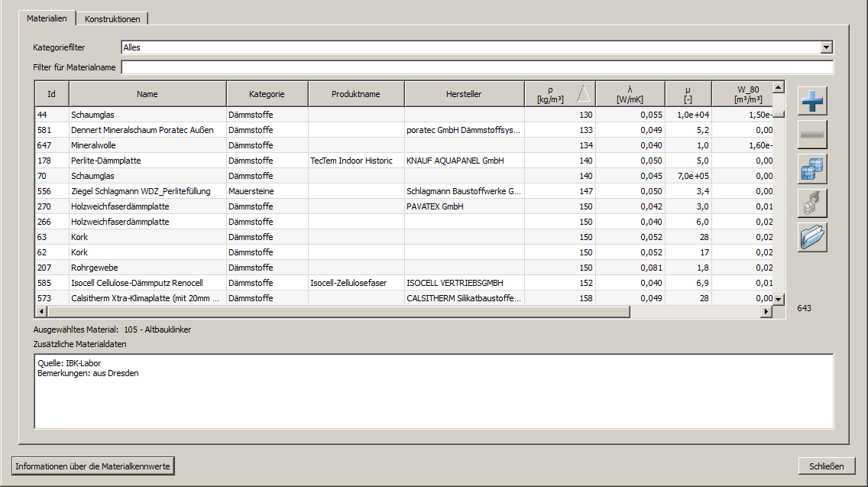Image resolution: width=868 pixels, height=487 pixels.
Task: Select the Calsitherm Xtra-Klimaplatte row
Action: coord(404,298)
